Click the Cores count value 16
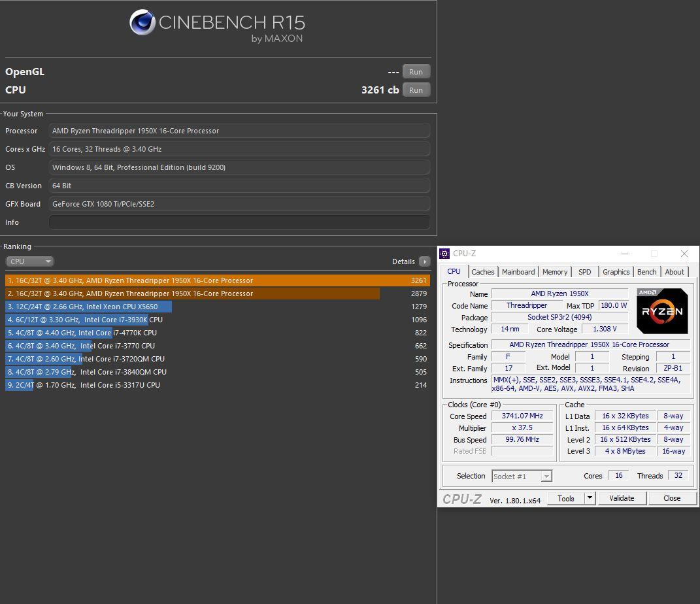700x604 pixels. (618, 475)
